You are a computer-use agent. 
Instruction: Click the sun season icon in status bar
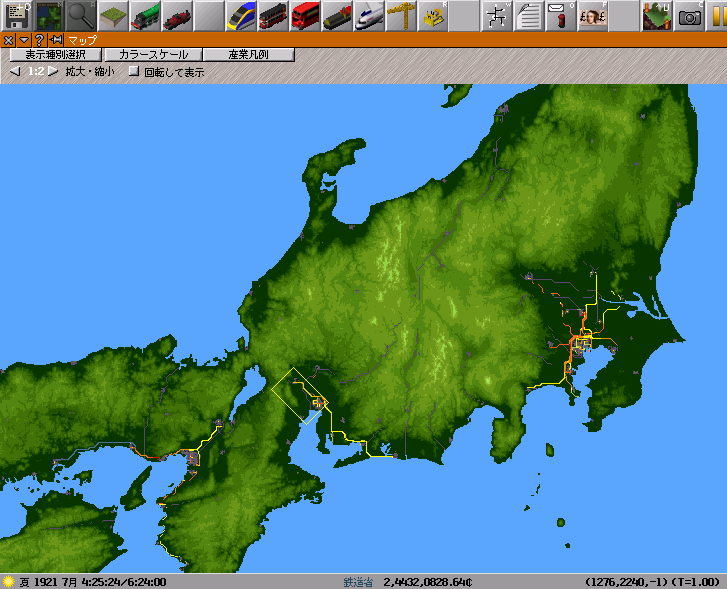click(8, 582)
